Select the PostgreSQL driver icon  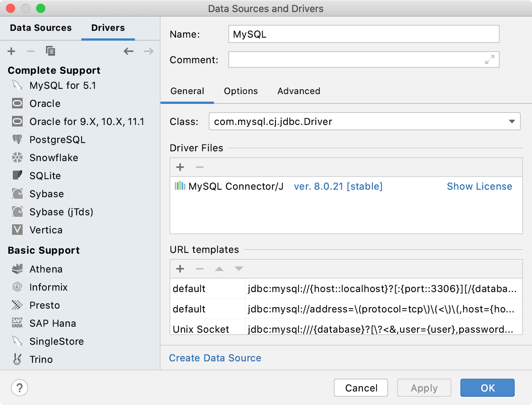coord(17,139)
